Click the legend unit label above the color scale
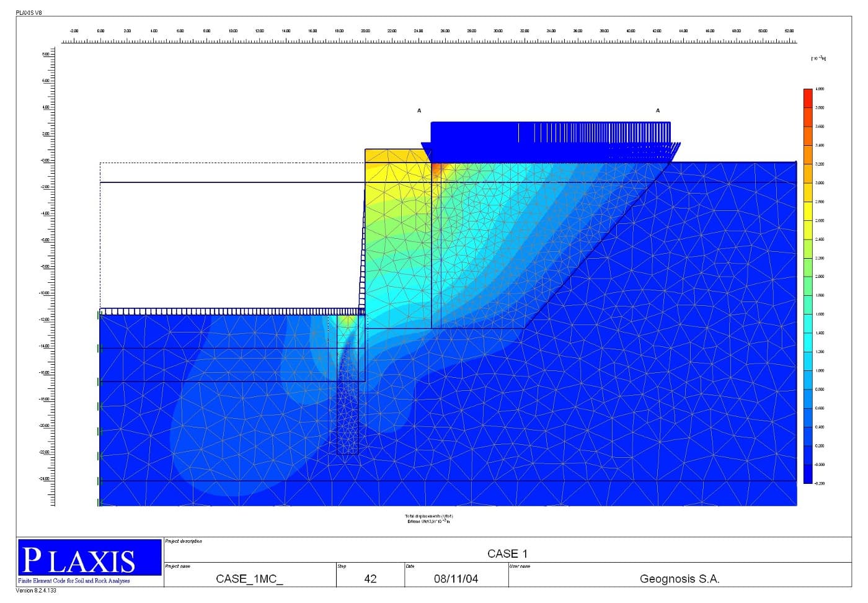 818,58
